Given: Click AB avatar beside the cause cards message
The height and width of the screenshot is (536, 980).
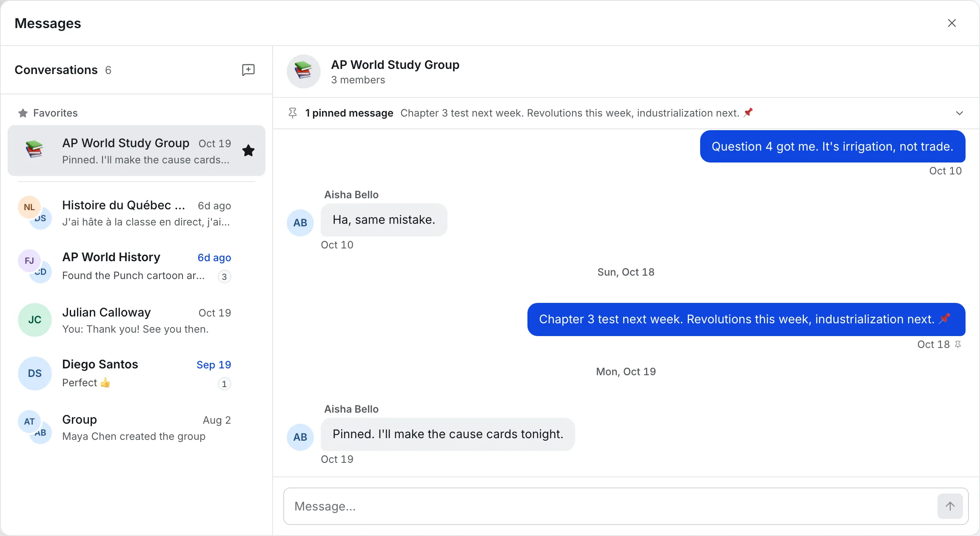Looking at the screenshot, I should (x=300, y=437).
